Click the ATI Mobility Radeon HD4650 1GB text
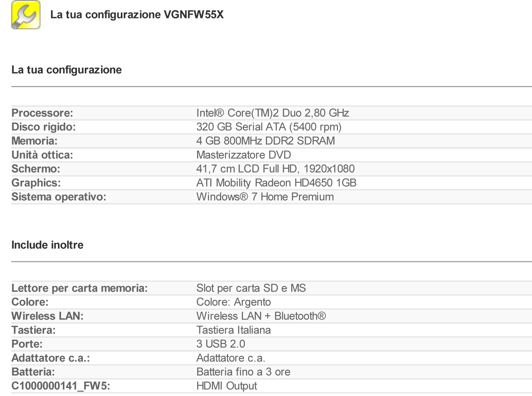 pos(276,183)
